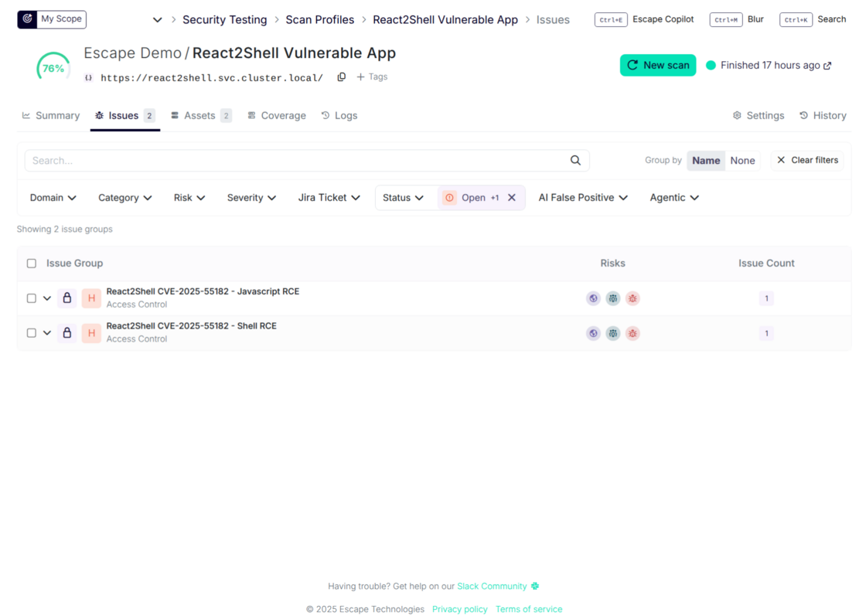The height and width of the screenshot is (616, 866).
Task: Open the external link icon after Finished 17 hours ago
Action: click(x=827, y=66)
